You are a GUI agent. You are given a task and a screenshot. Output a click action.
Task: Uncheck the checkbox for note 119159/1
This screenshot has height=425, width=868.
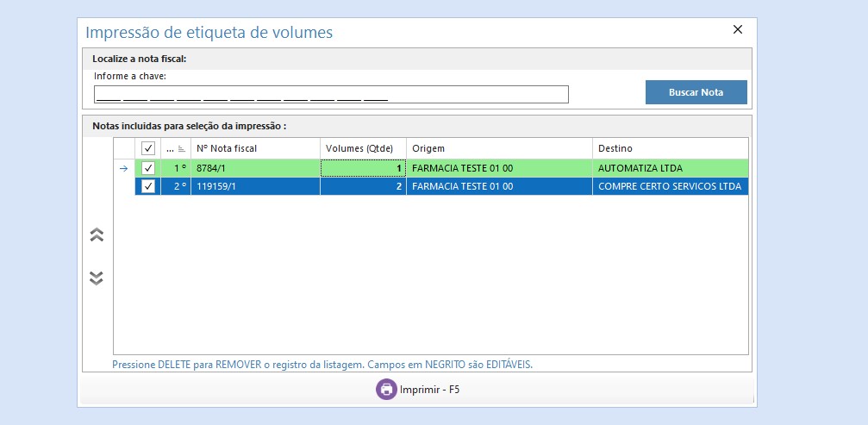(x=148, y=186)
